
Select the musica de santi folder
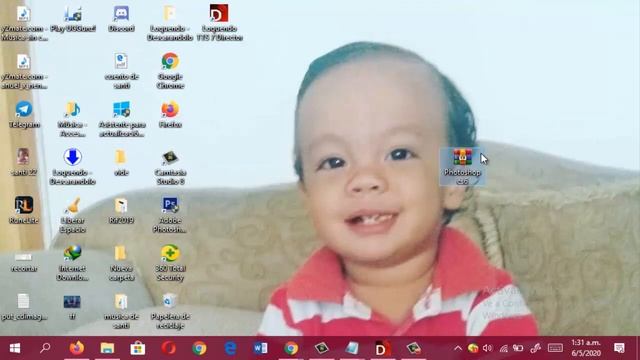coord(121,311)
